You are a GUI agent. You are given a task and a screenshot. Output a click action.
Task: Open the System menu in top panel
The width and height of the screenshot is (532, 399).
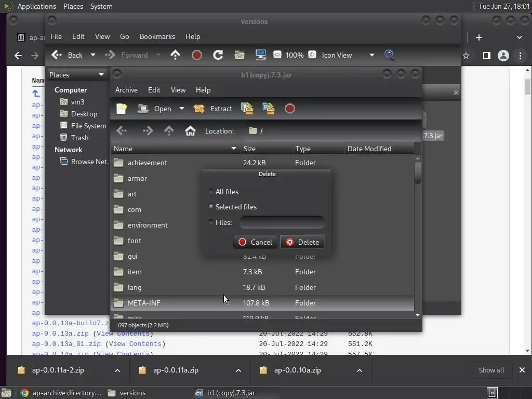coord(101,6)
